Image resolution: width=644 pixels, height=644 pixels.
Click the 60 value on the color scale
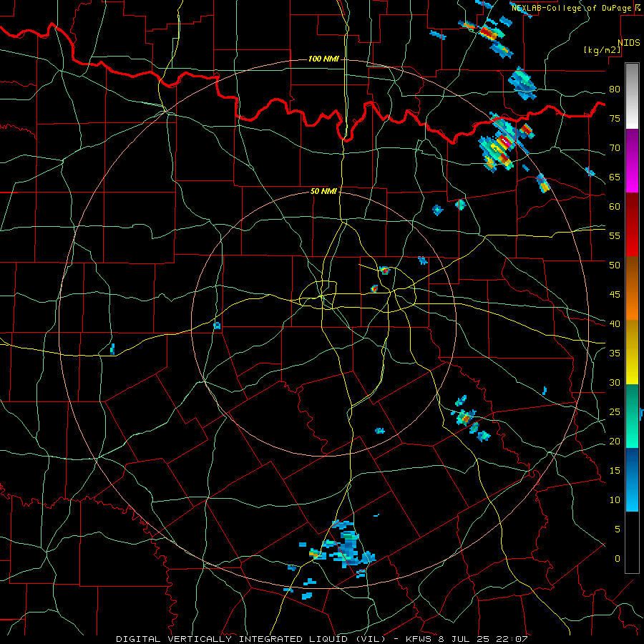pos(615,207)
